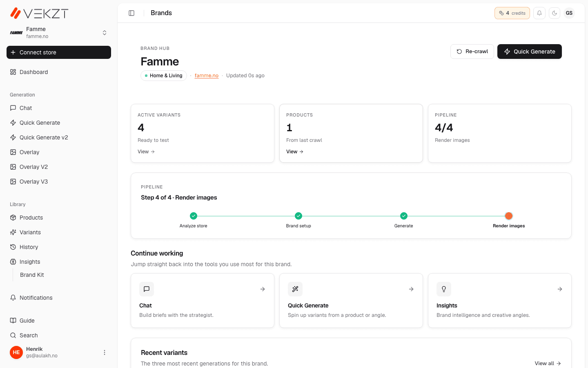The height and width of the screenshot is (368, 588).
Task: Click the Pipeline 4/4 card
Action: [x=500, y=133]
